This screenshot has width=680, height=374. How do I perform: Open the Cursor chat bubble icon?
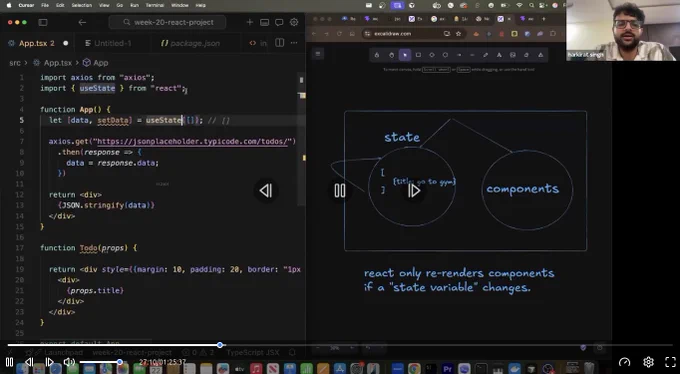click(x=279, y=22)
